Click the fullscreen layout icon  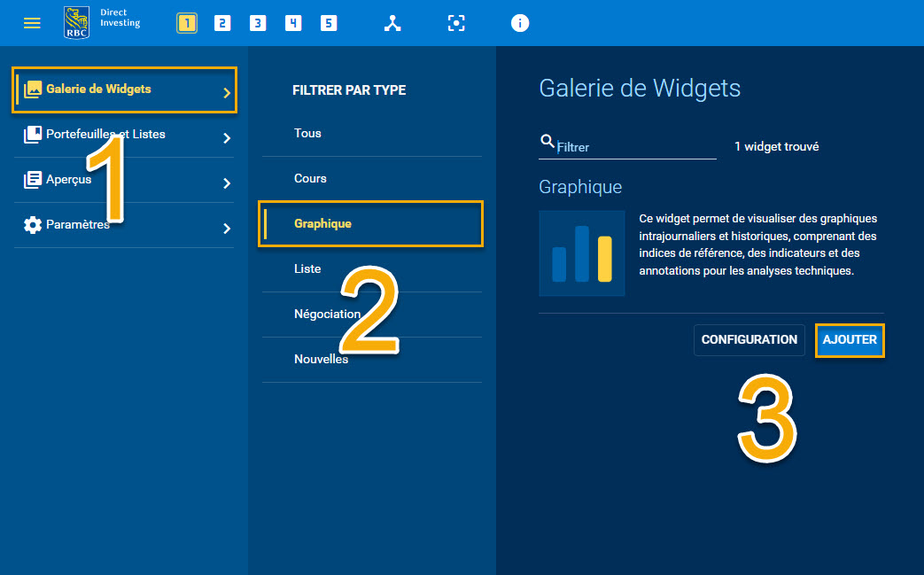[x=456, y=23]
